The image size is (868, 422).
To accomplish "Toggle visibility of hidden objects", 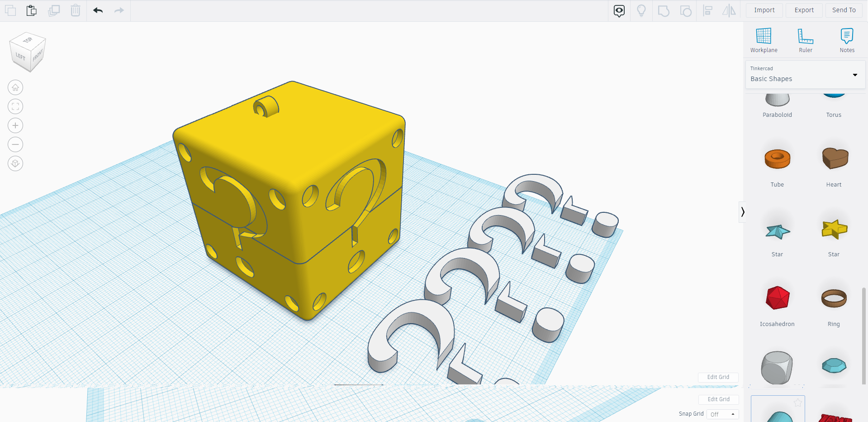I will click(618, 10).
